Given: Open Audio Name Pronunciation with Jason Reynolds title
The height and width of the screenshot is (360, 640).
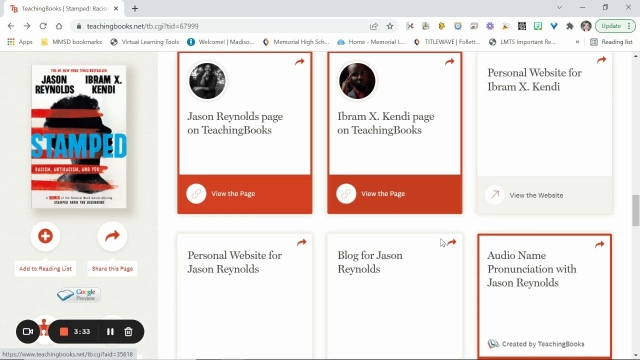Looking at the screenshot, I should coord(532,269).
